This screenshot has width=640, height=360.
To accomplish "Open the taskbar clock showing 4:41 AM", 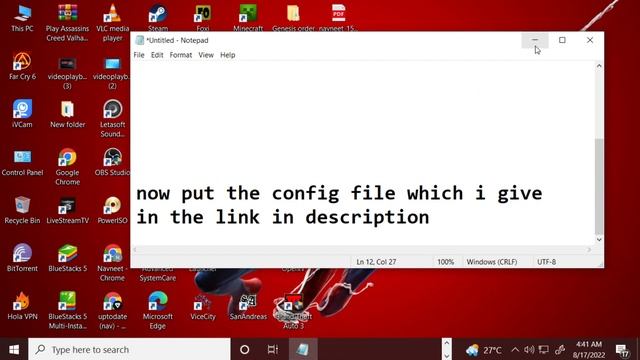I will coord(589,350).
